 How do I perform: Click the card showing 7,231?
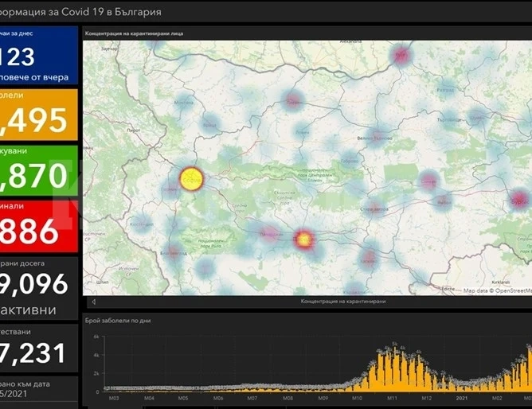point(39,348)
